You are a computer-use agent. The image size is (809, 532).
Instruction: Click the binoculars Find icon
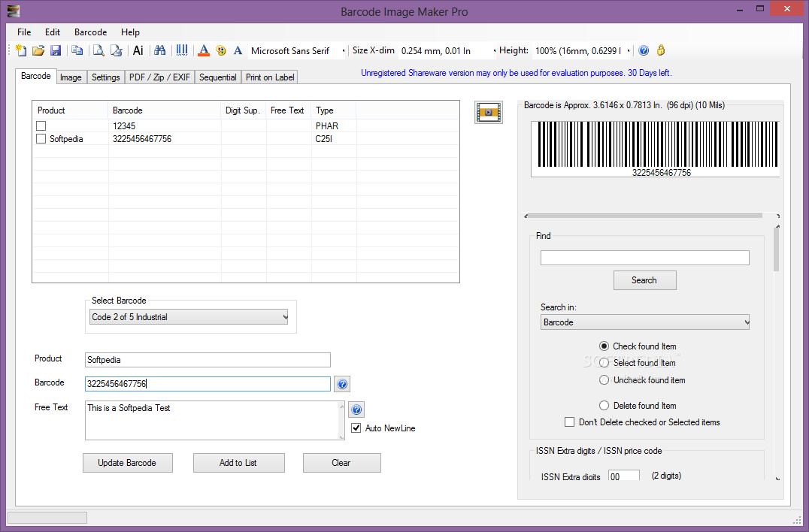pos(160,50)
